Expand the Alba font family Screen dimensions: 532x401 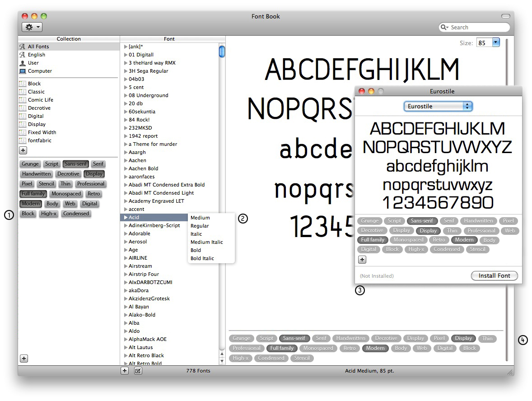click(126, 323)
